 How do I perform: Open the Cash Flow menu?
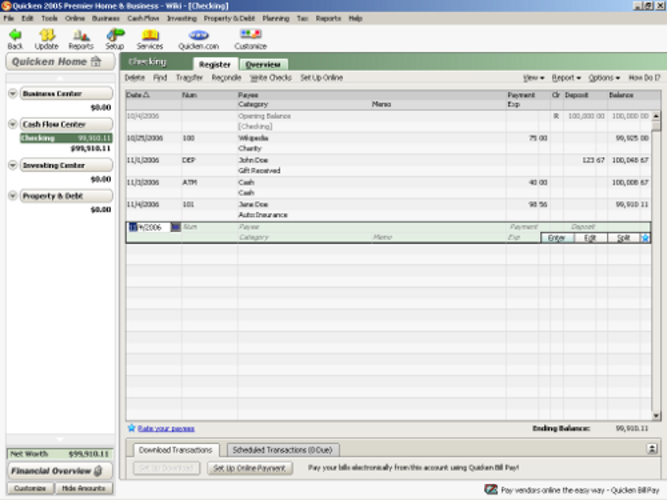(x=143, y=18)
